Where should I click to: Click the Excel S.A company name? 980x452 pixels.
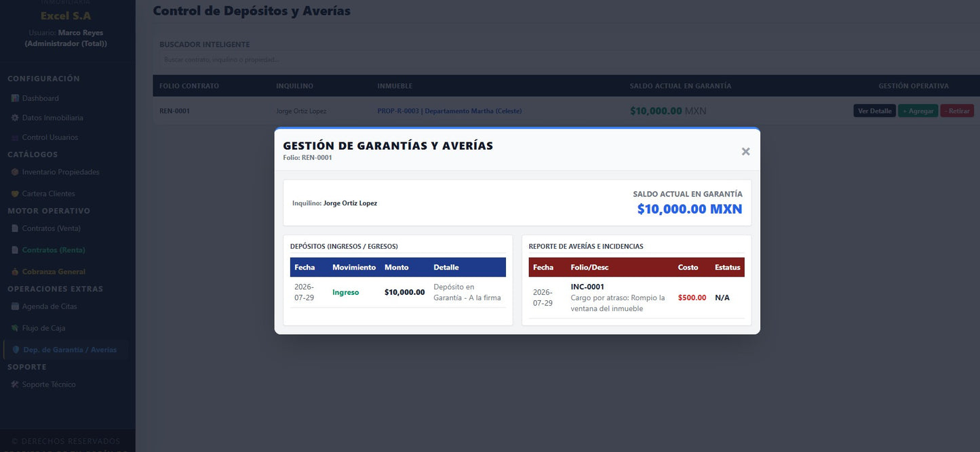point(66,16)
